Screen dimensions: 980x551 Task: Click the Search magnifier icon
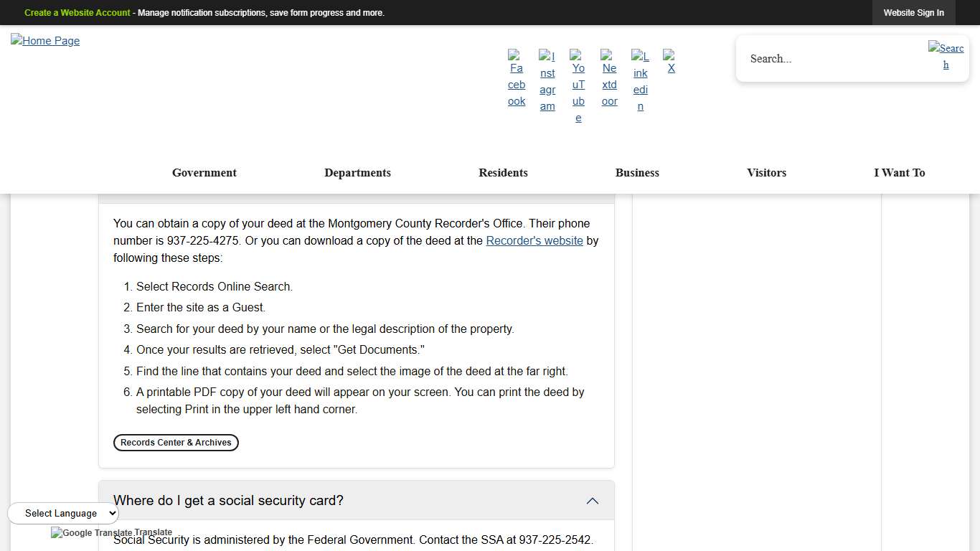tap(946, 56)
